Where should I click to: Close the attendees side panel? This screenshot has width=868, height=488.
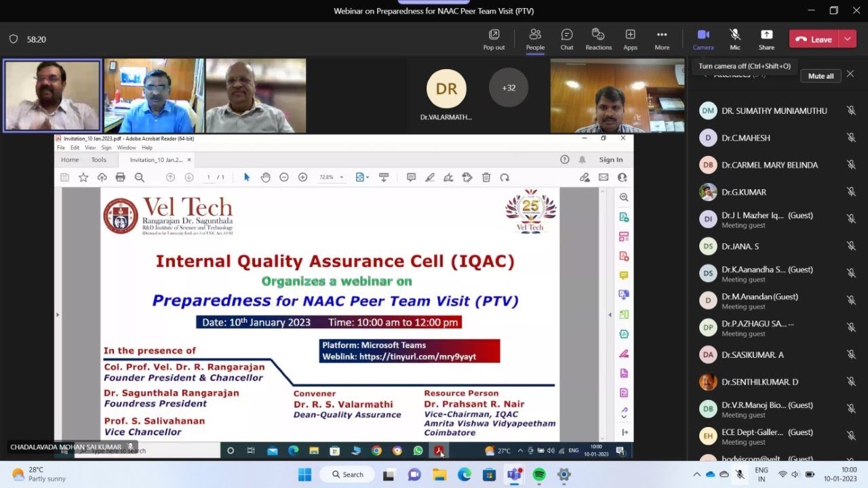coord(850,74)
